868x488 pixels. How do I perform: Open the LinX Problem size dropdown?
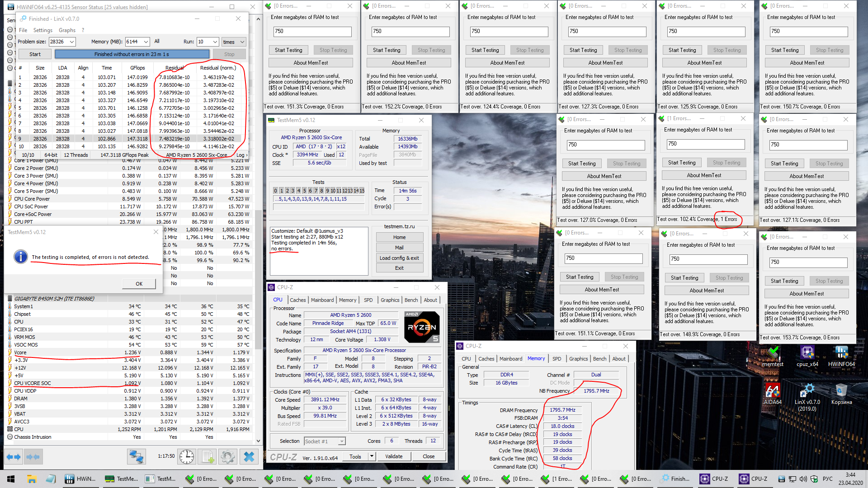(72, 42)
